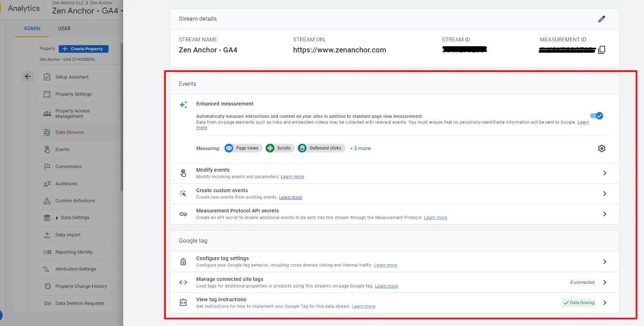
Task: Disable the Enhanced measurement toggle
Action: point(597,116)
